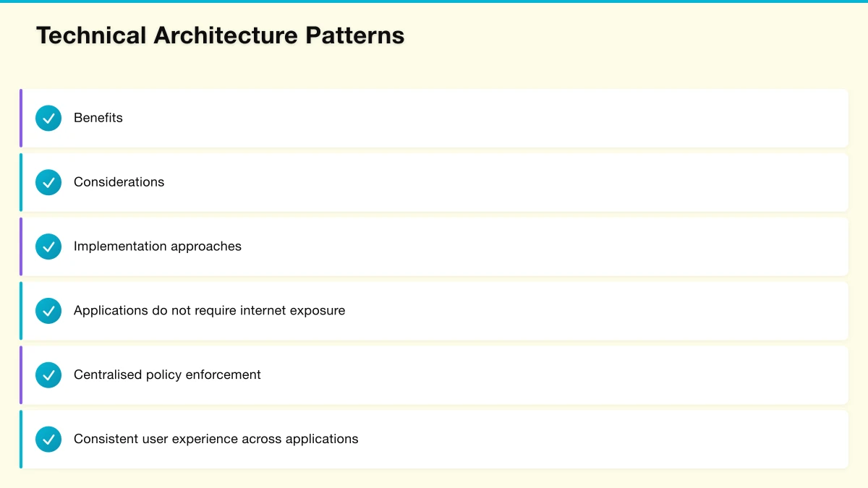868x488 pixels.
Task: Expand the Benefits card for details
Action: point(434,118)
